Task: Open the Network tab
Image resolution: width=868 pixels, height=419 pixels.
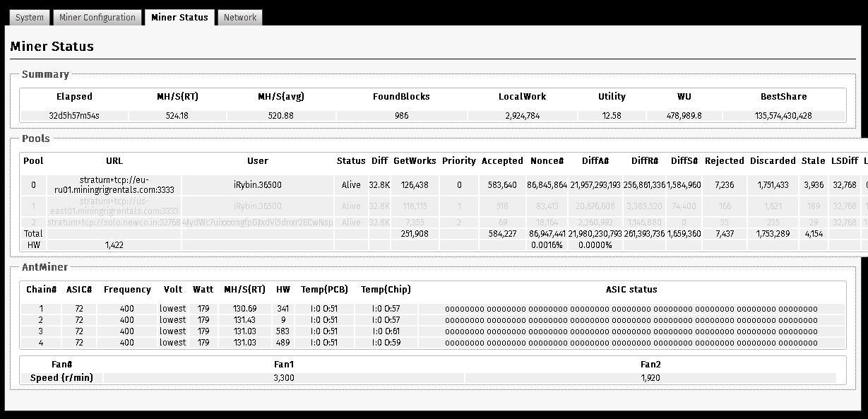Action: (240, 18)
